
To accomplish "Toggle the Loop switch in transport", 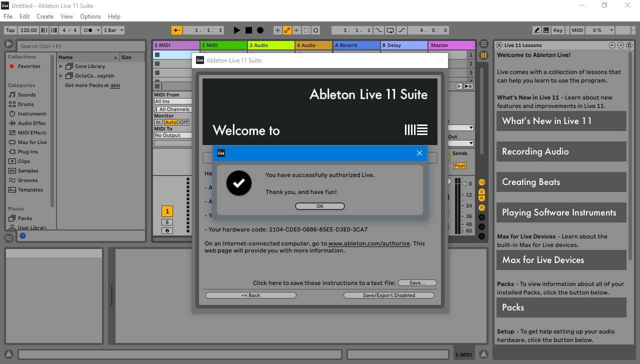I will click(x=390, y=30).
